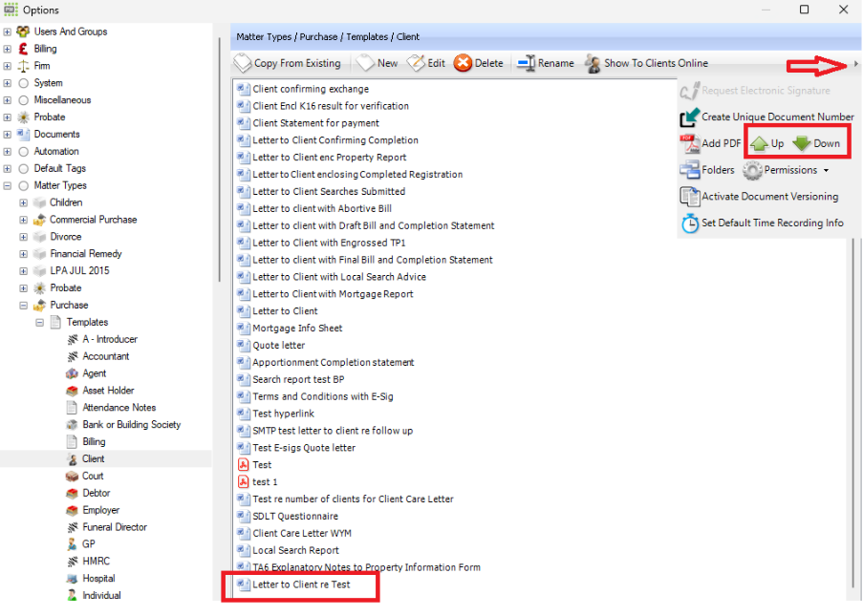Screen dimensions: 863x616
Task: Click the green Up arrow icon
Action: (x=760, y=143)
